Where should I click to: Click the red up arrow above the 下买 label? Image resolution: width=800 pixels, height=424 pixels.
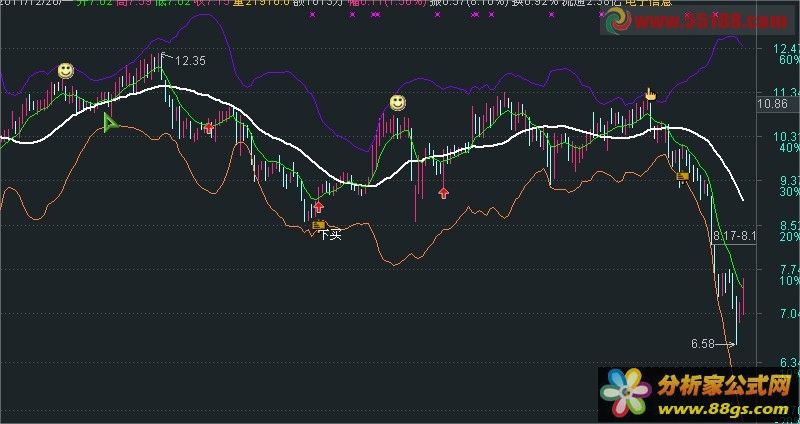click(x=318, y=207)
